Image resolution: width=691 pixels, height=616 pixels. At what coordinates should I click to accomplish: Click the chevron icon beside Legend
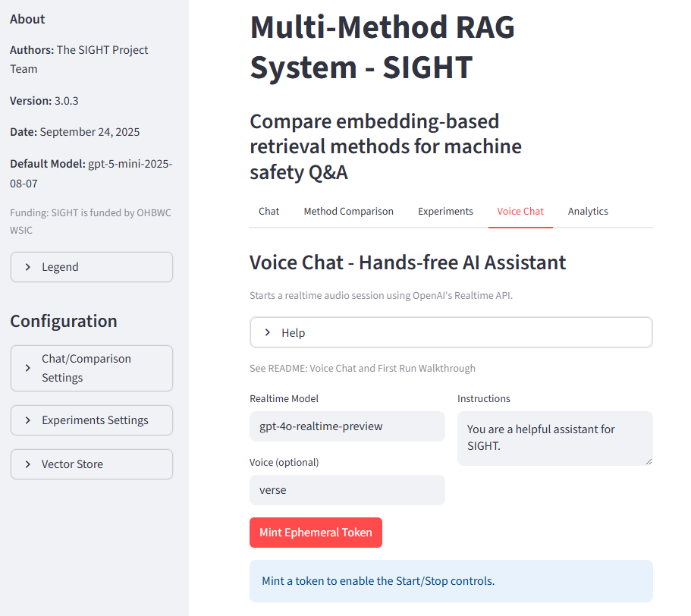28,267
